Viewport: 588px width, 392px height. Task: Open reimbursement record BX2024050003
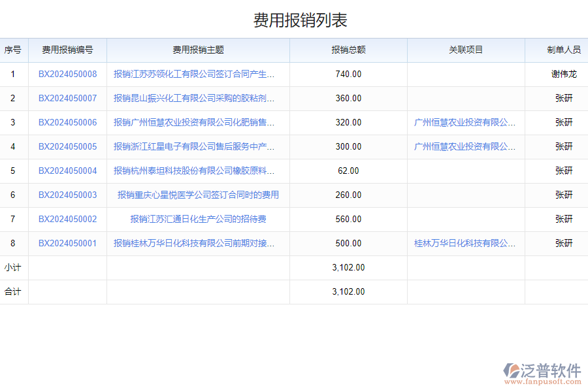[68, 195]
